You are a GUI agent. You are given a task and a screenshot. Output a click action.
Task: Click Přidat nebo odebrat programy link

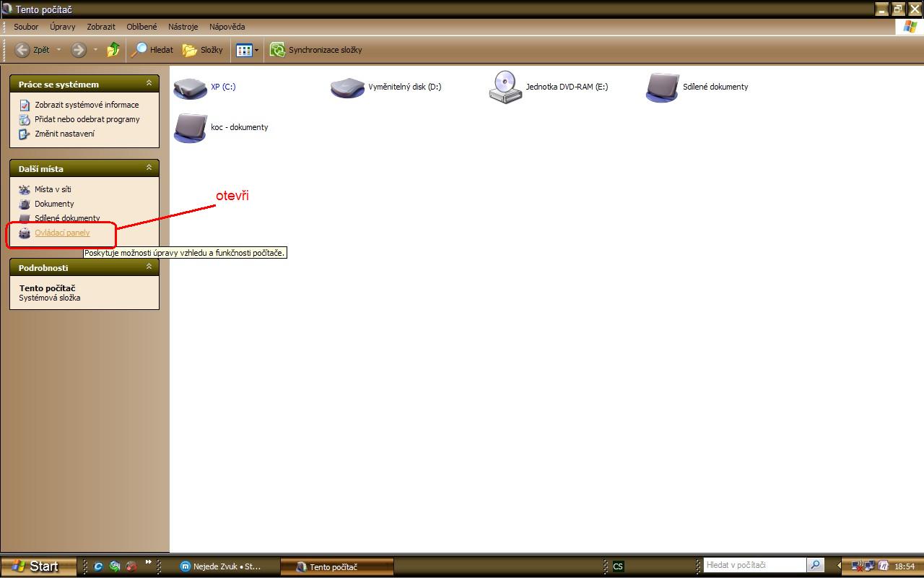click(87, 119)
